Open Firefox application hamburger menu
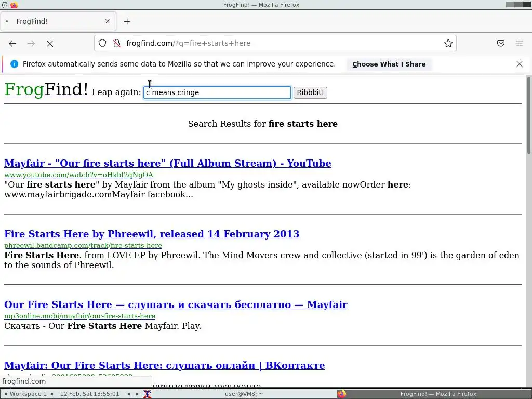 [x=520, y=43]
